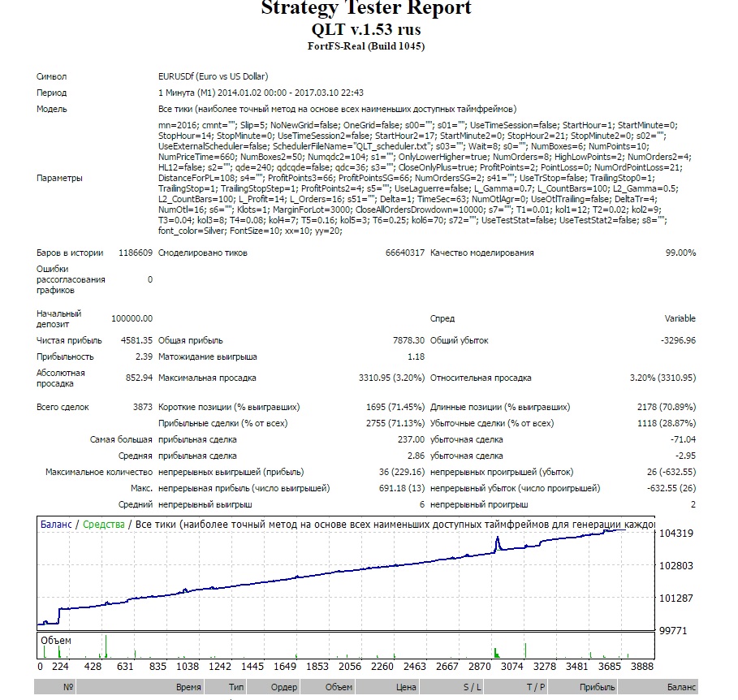Select x-axis tick label '3074'

[x=511, y=667]
